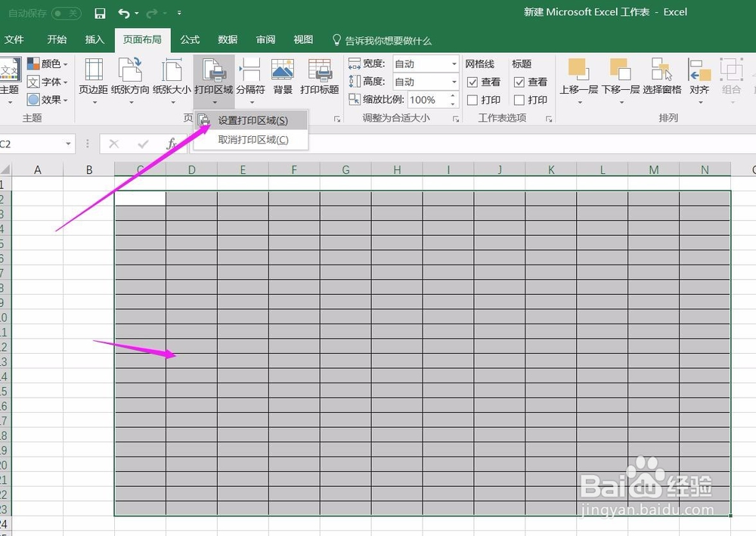Click the Background (背景) icon
This screenshot has width=756, height=536.
pyautogui.click(x=283, y=70)
